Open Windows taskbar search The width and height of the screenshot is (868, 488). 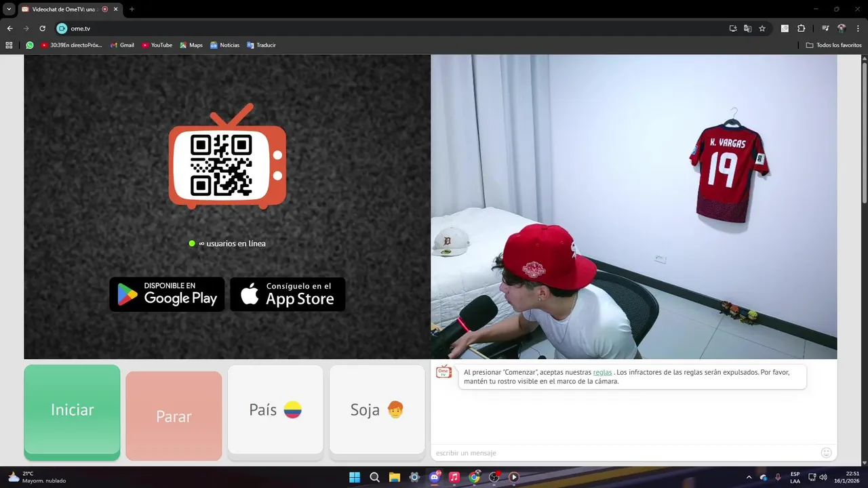pyautogui.click(x=374, y=477)
